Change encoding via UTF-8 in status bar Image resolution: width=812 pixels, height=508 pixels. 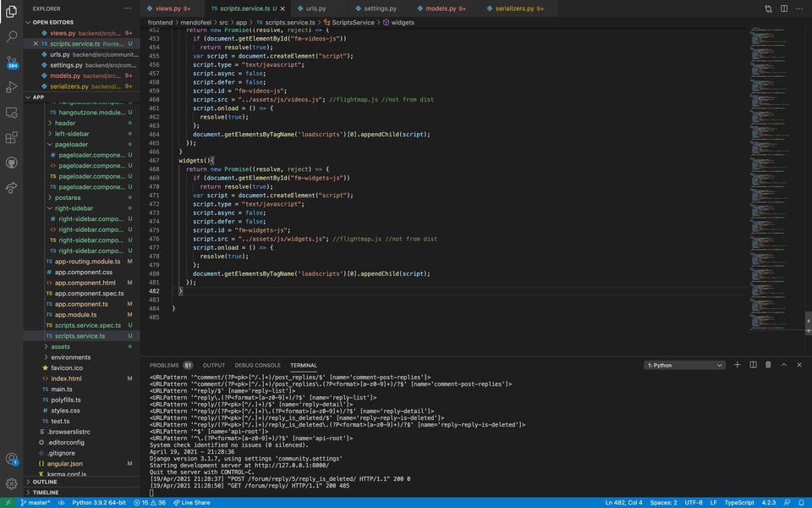click(x=694, y=503)
